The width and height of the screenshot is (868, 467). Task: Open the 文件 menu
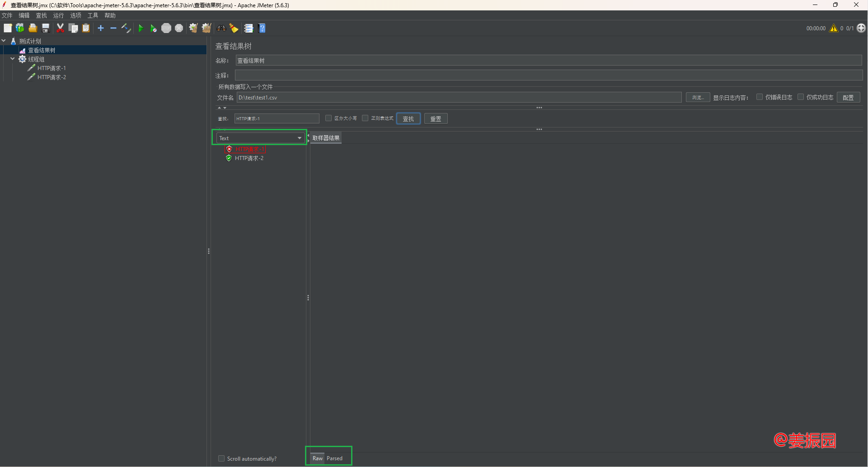click(7, 15)
